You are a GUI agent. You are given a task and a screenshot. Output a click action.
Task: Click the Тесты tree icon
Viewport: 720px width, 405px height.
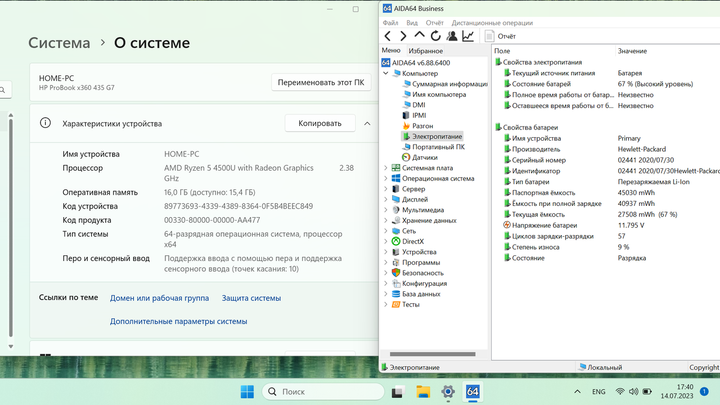[396, 304]
